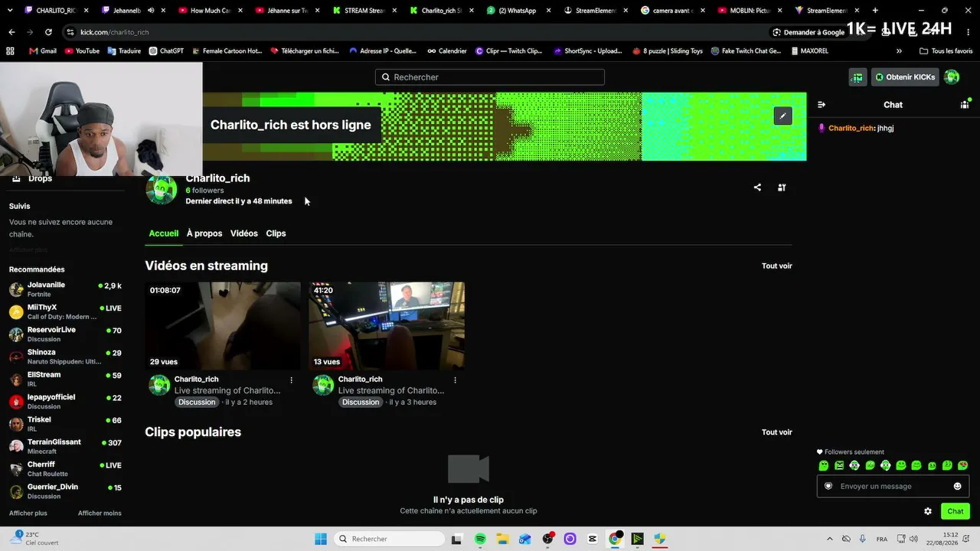Share the Charlito_rich channel

point(757,187)
